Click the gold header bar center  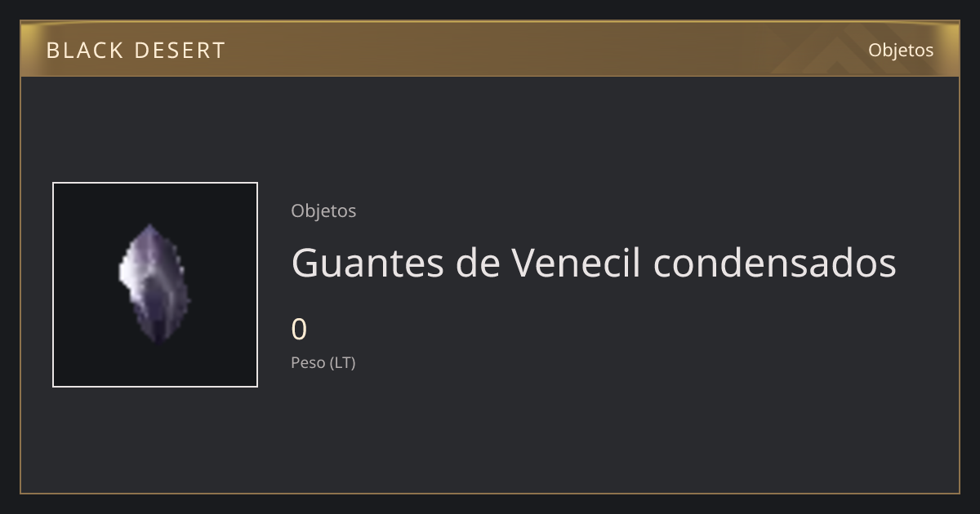[490, 50]
